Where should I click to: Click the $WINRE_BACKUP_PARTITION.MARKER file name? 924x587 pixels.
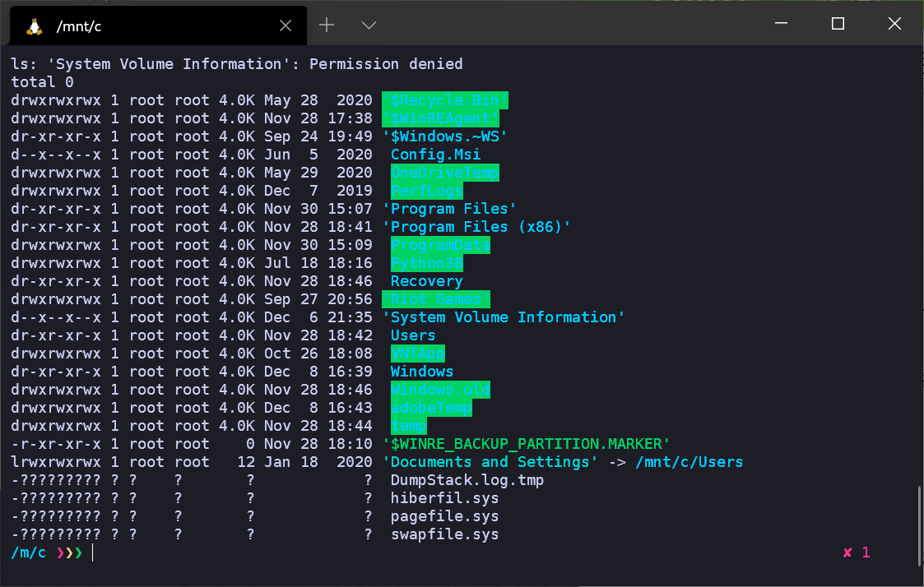point(527,444)
